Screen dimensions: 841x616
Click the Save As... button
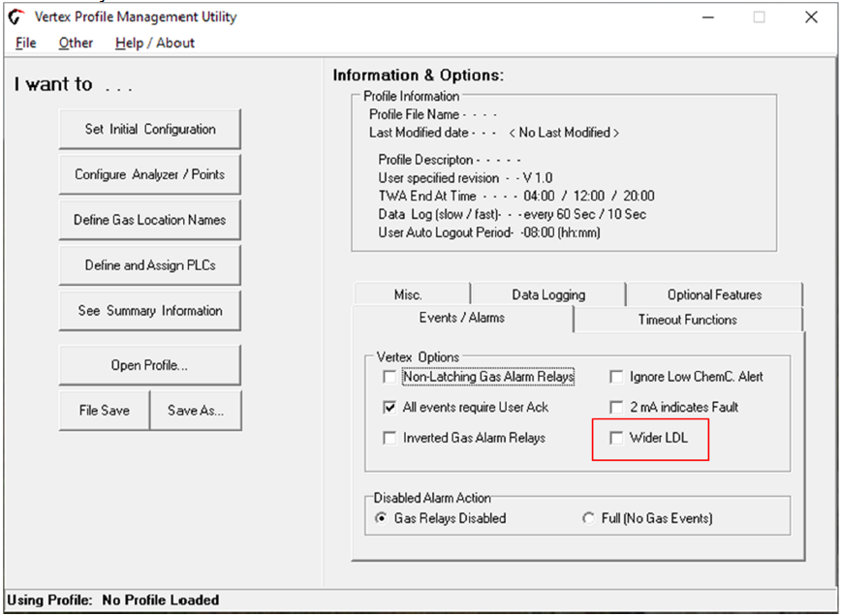click(196, 410)
